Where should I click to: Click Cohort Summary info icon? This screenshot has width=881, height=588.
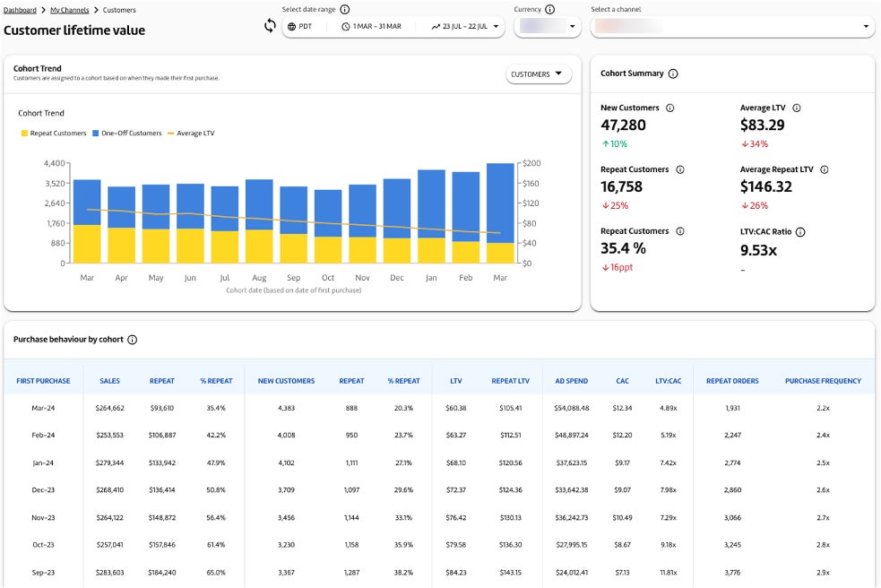point(673,73)
